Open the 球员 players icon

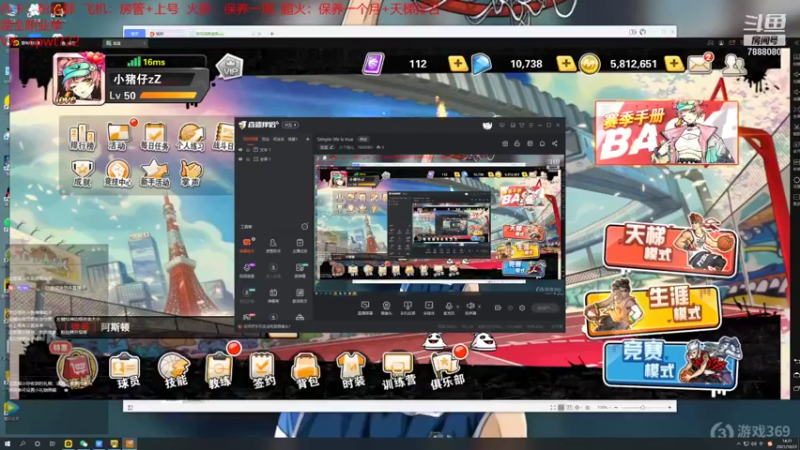(125, 370)
